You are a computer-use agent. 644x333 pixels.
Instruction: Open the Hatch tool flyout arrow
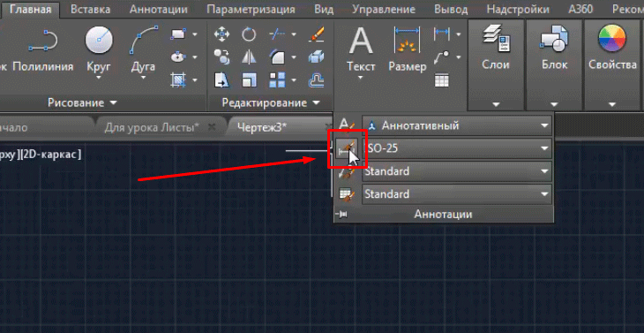point(195,79)
